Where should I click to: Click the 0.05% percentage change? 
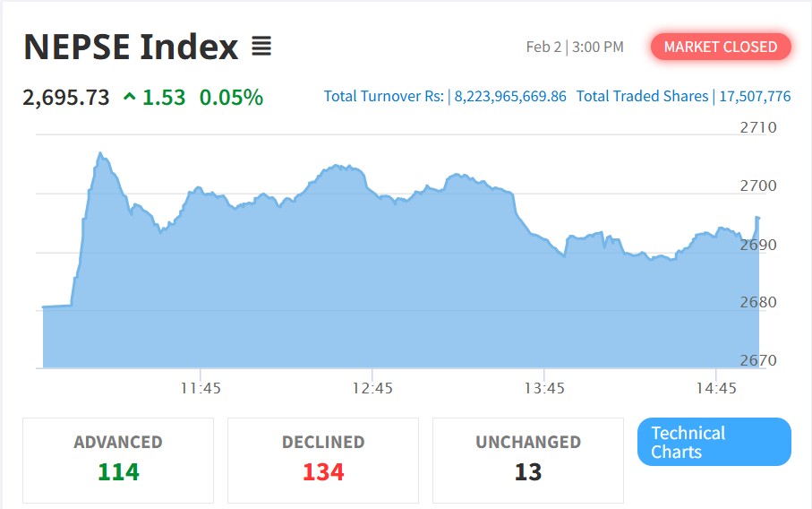(x=231, y=97)
